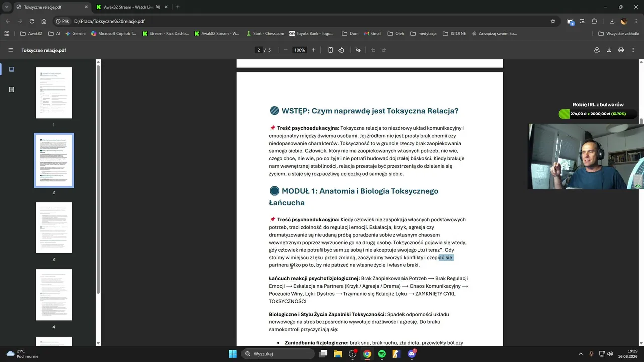Open the Gemini bookmark

[x=75, y=34]
